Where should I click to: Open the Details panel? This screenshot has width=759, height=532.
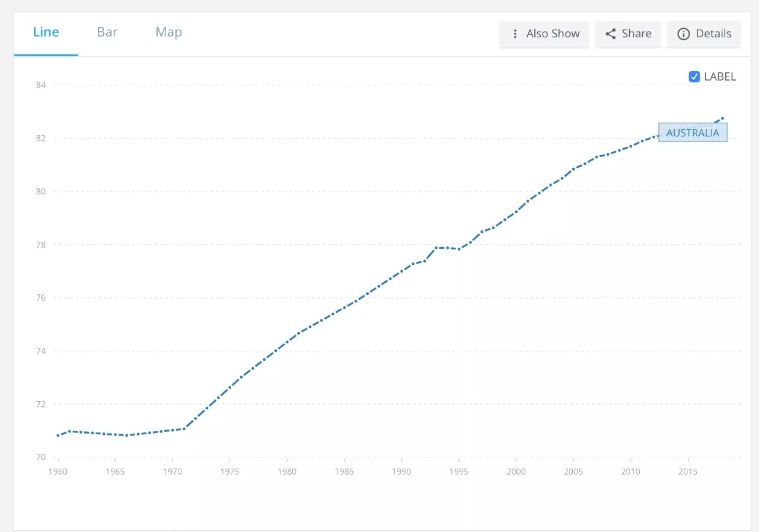pos(704,34)
